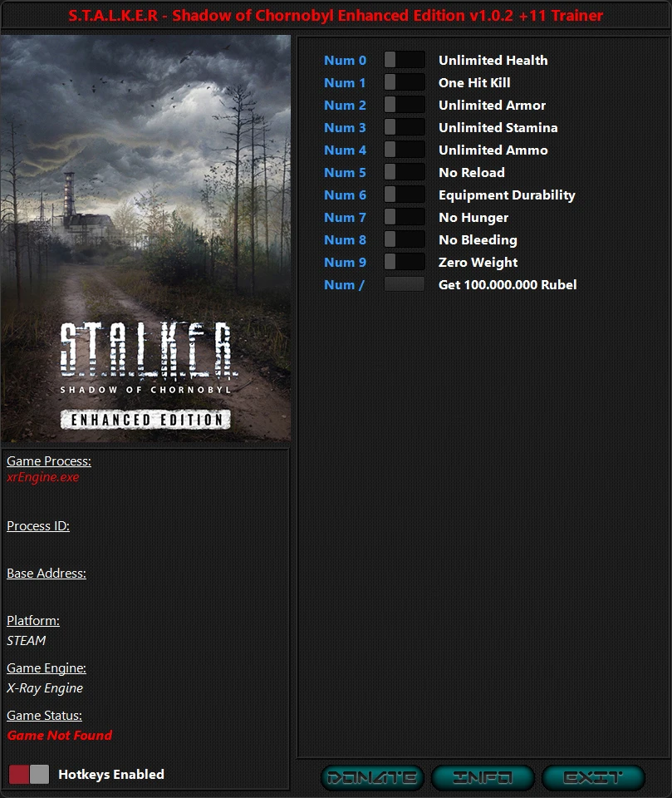Activate Equipment Durability
Image resolution: width=672 pixels, height=798 pixels.
tap(404, 195)
